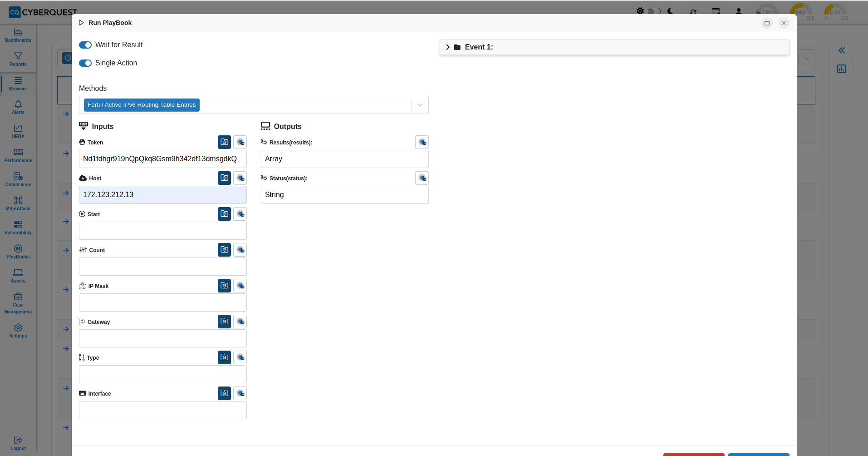The width and height of the screenshot is (868, 456).
Task: Click the Status output cloud link icon
Action: pyautogui.click(x=422, y=178)
